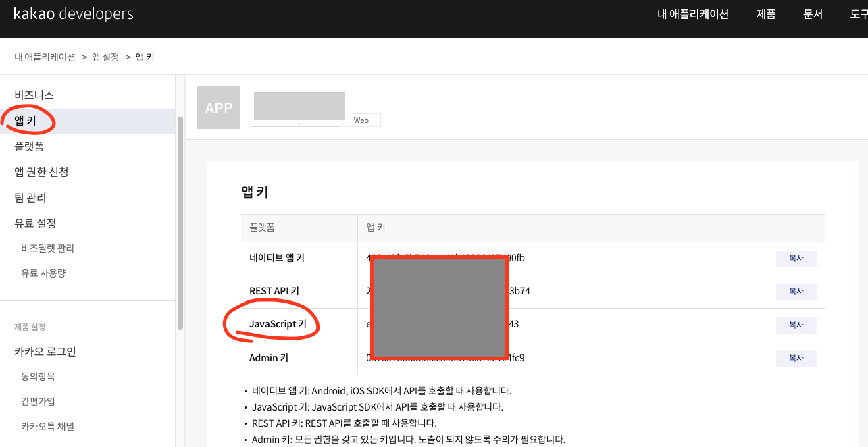
Task: Go to 내 애플리케이션 breadcrumb link
Action: (x=45, y=57)
